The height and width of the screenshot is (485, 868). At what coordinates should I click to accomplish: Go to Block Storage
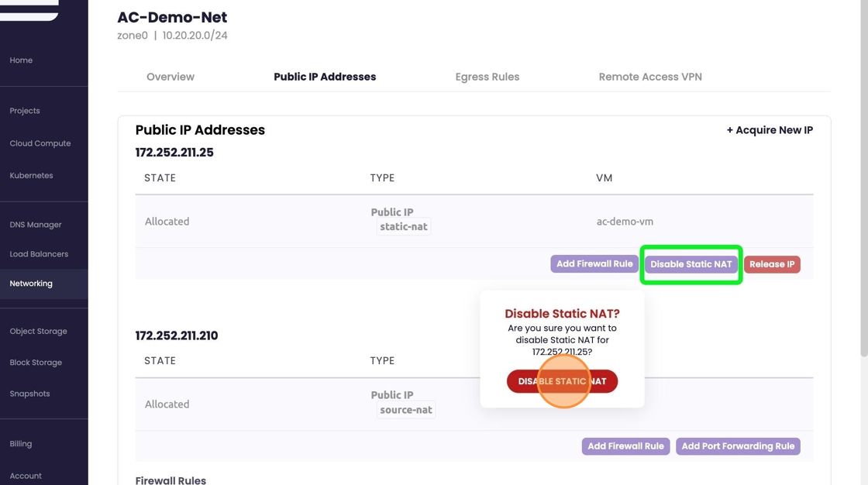coord(36,363)
